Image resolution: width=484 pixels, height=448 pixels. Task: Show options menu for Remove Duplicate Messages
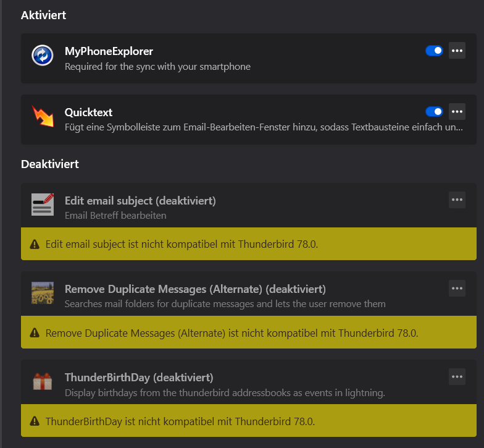(457, 288)
